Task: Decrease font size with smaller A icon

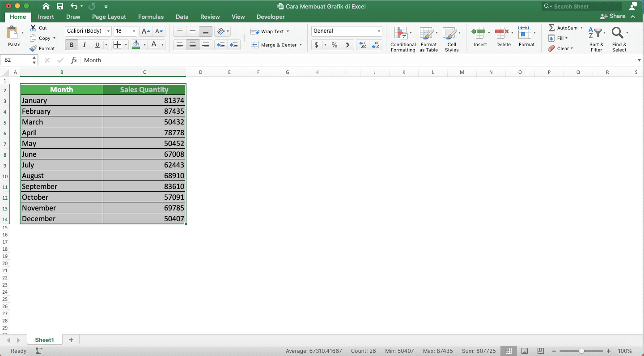Action: point(159,31)
